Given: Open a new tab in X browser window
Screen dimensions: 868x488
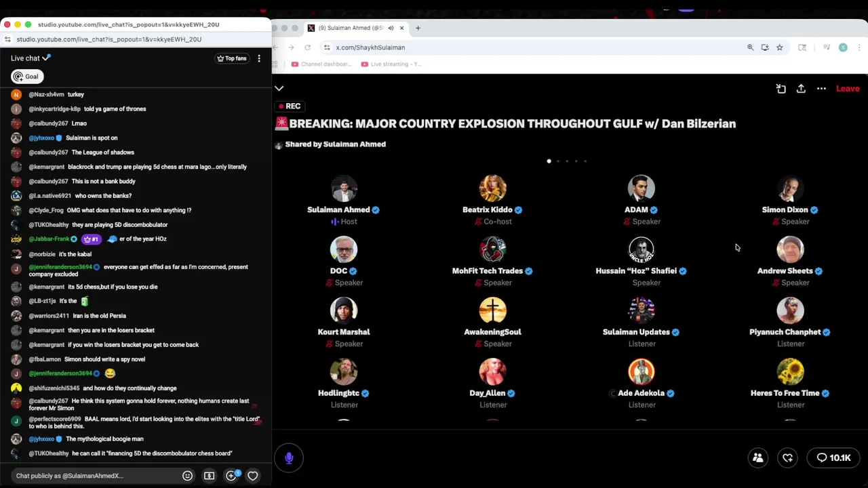Looking at the screenshot, I should coord(418,28).
